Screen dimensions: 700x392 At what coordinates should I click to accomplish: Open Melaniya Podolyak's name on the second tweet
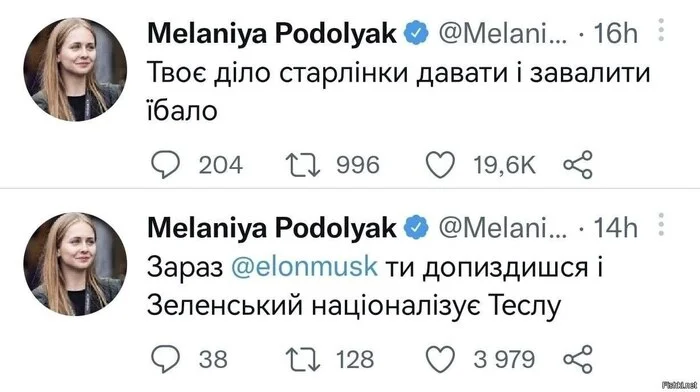tap(272, 228)
